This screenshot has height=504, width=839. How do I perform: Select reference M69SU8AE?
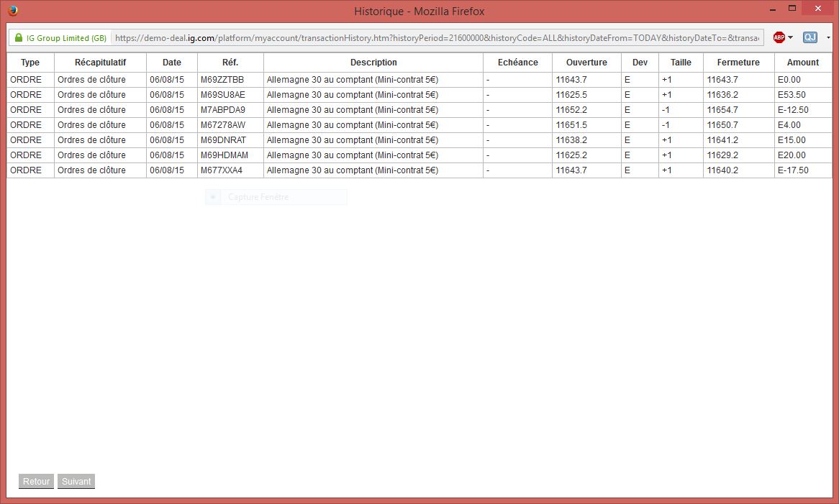[222, 95]
